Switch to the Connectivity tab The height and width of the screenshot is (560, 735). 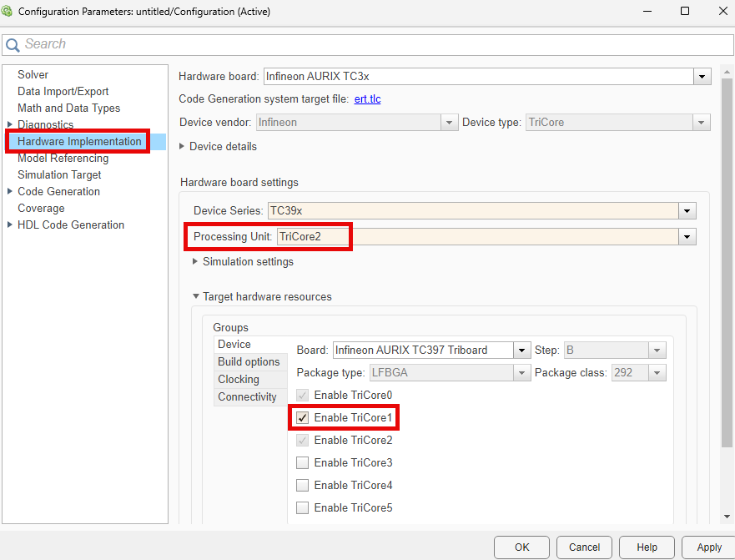click(249, 396)
